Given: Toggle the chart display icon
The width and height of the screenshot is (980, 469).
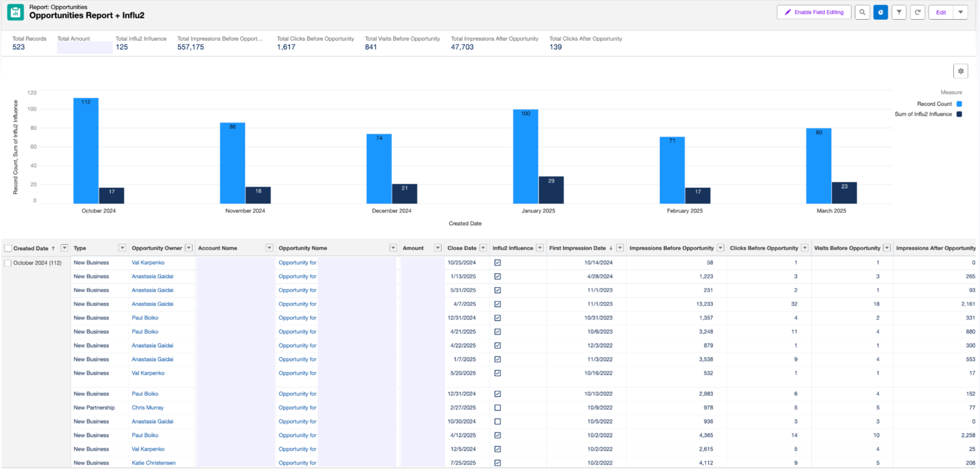Looking at the screenshot, I should pos(880,12).
